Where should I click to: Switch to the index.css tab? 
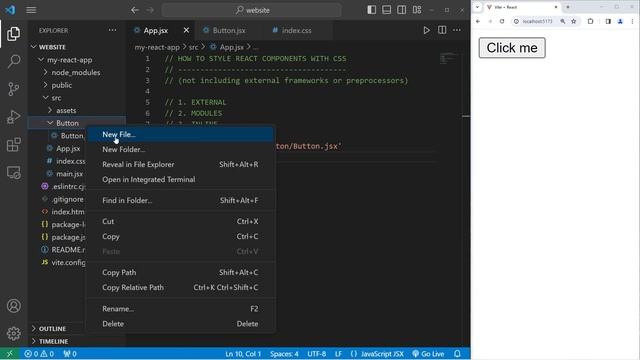pos(297,30)
